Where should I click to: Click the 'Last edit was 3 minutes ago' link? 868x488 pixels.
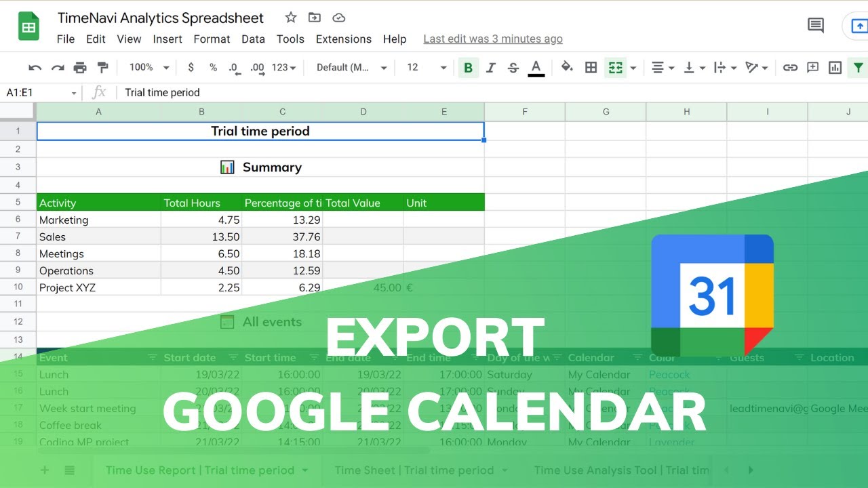(x=493, y=39)
